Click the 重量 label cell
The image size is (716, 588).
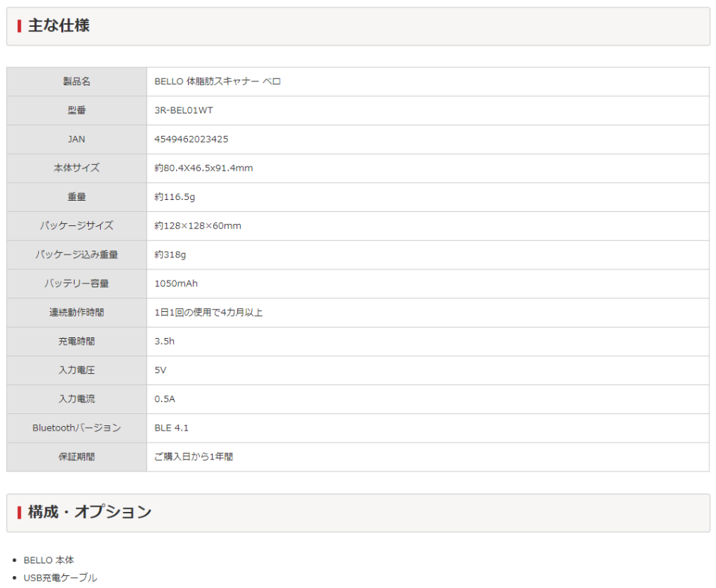coord(77,197)
